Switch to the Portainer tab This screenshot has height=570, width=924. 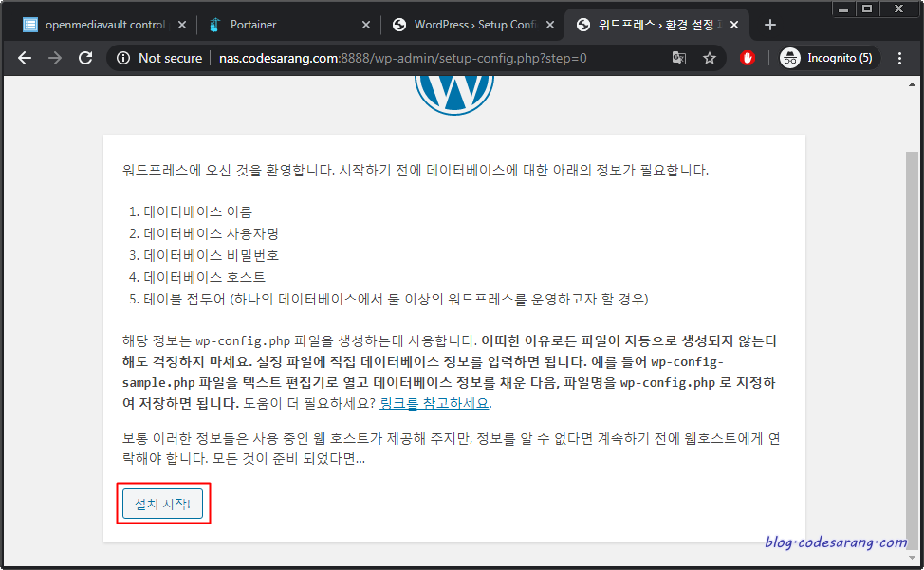(288, 25)
